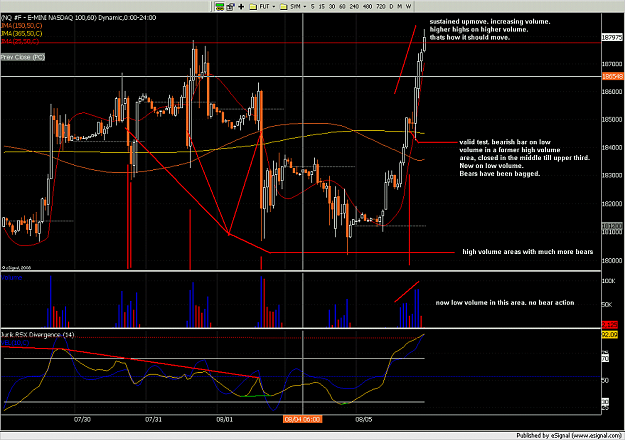Image resolution: width=625 pixels, height=440 pixels.
Task: Click the 'now low volume in this area' note
Action: (505, 302)
